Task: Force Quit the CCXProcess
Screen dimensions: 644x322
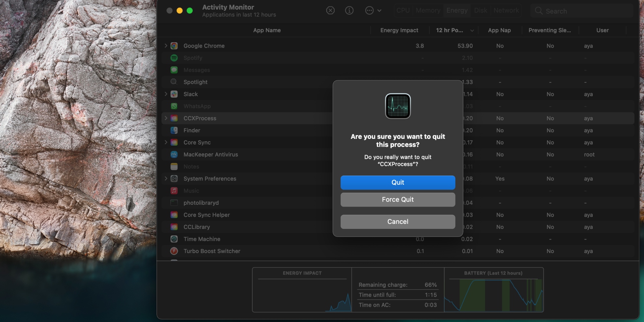Action: coord(398,199)
